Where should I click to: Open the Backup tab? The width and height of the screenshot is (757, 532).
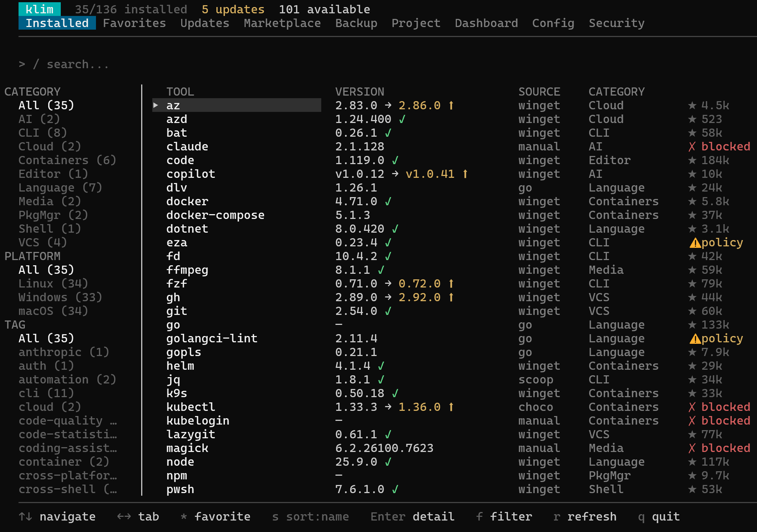tap(356, 23)
